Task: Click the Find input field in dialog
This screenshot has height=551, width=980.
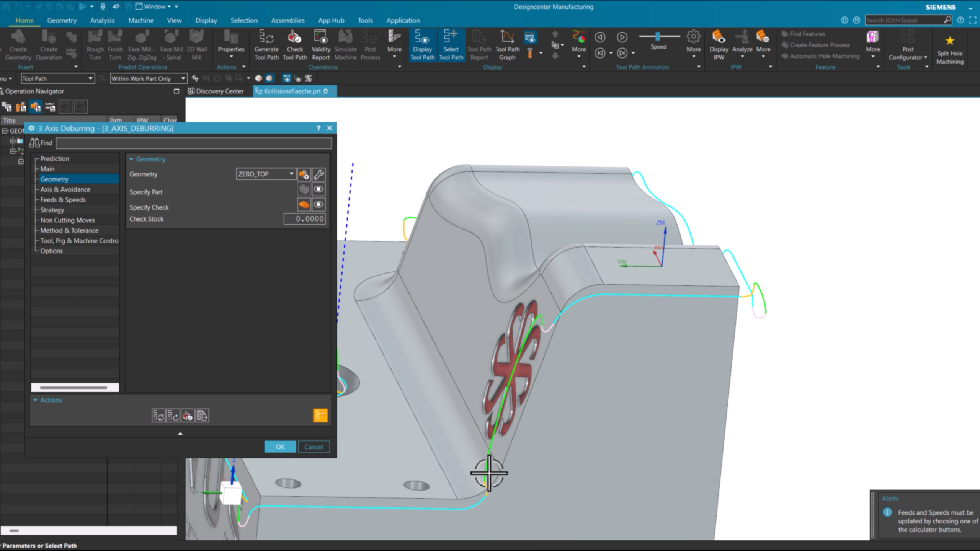Action: pos(194,143)
